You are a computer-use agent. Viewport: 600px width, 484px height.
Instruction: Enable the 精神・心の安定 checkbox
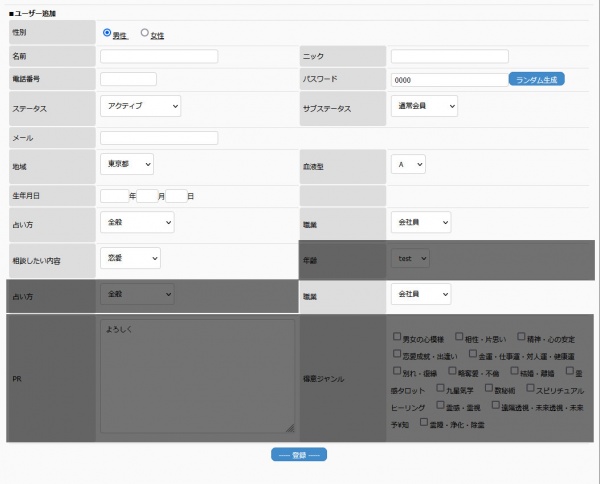click(x=522, y=337)
